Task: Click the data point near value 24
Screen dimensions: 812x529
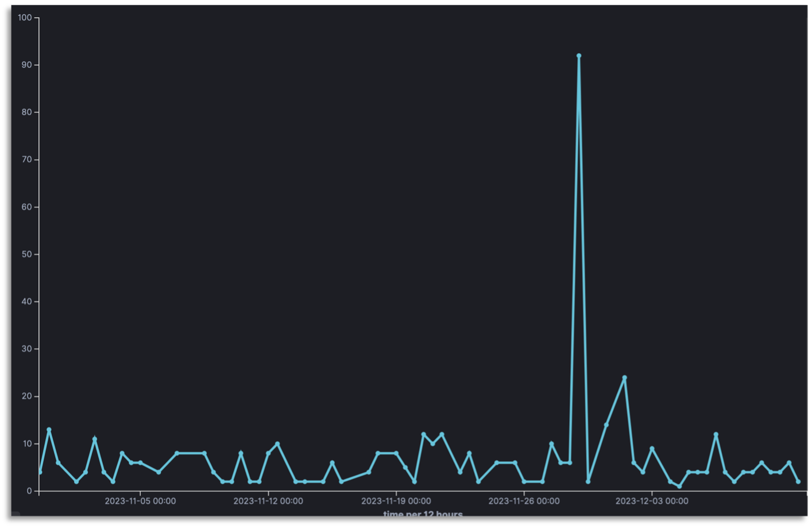Action: point(625,378)
